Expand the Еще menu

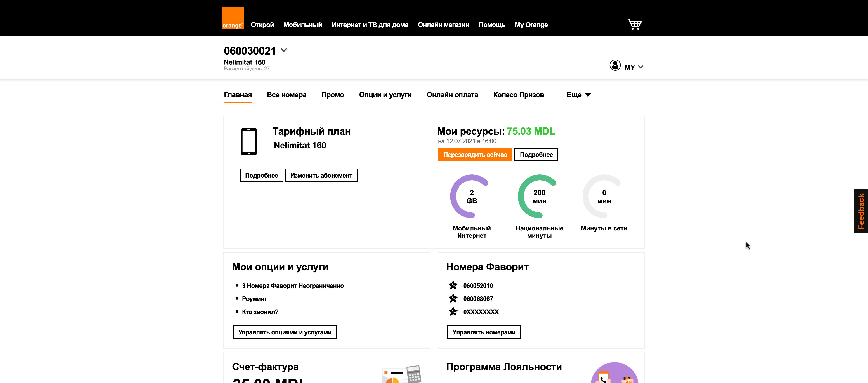(x=579, y=95)
